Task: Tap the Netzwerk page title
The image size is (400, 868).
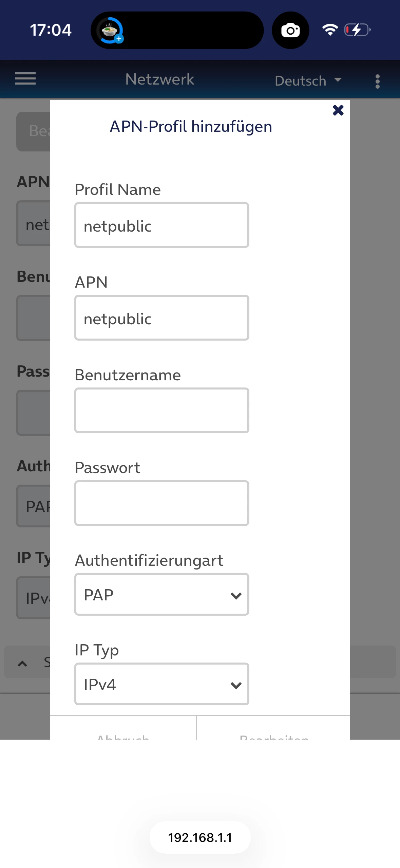Action: [160, 79]
